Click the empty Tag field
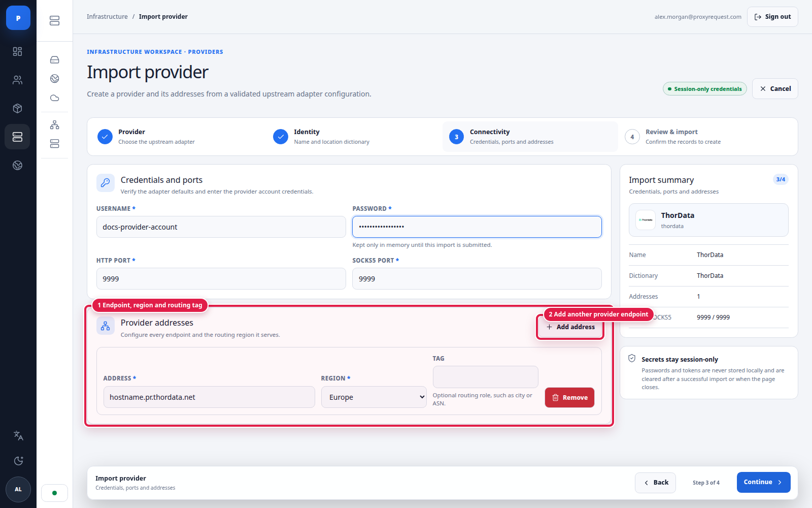812x508 pixels. pyautogui.click(x=485, y=377)
